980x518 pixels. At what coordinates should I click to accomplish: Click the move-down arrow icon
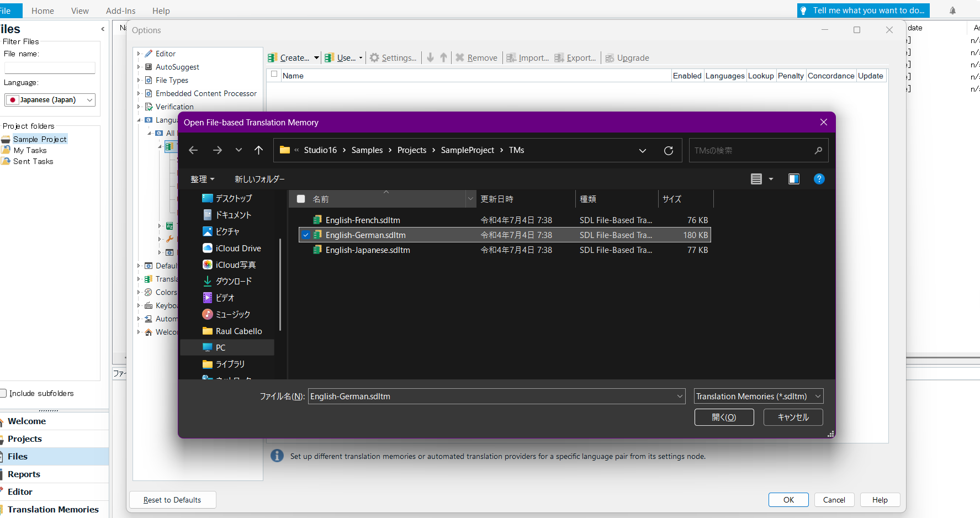pyautogui.click(x=430, y=57)
